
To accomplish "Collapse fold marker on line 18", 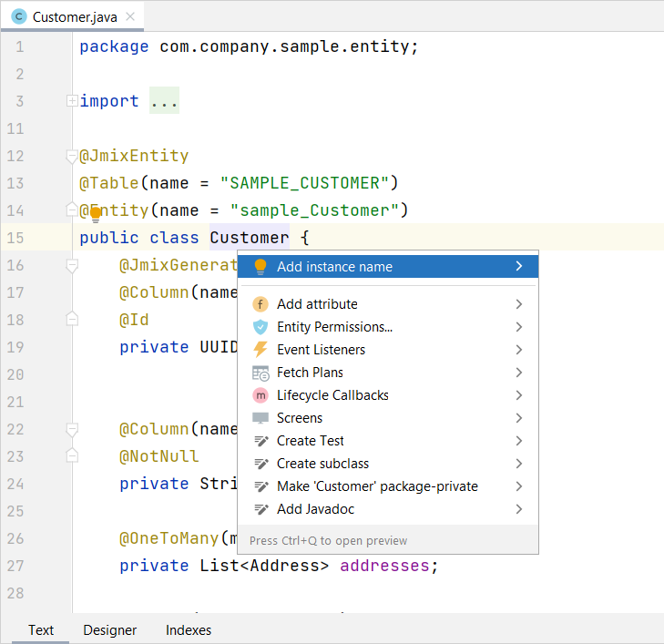I will 72,319.
